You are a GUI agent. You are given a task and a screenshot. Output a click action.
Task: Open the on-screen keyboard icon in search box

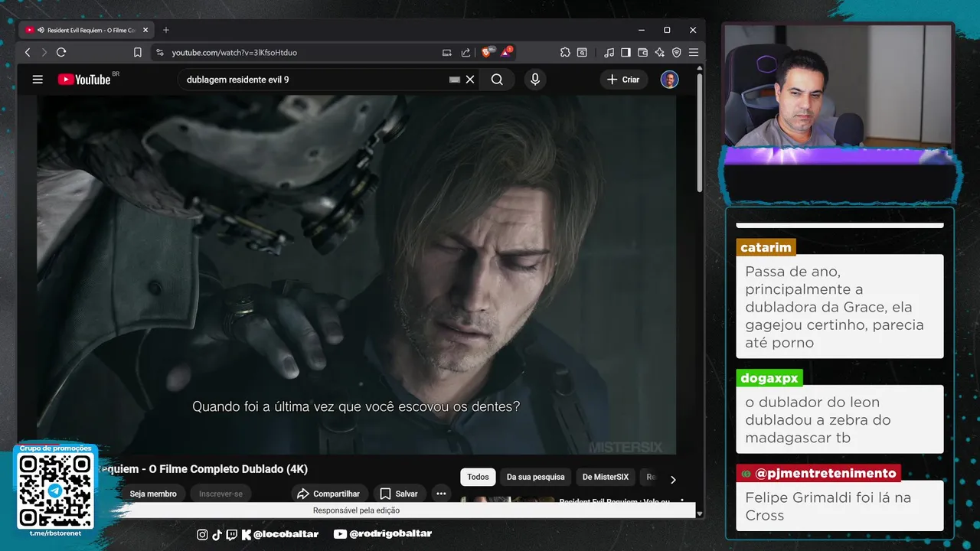[455, 80]
